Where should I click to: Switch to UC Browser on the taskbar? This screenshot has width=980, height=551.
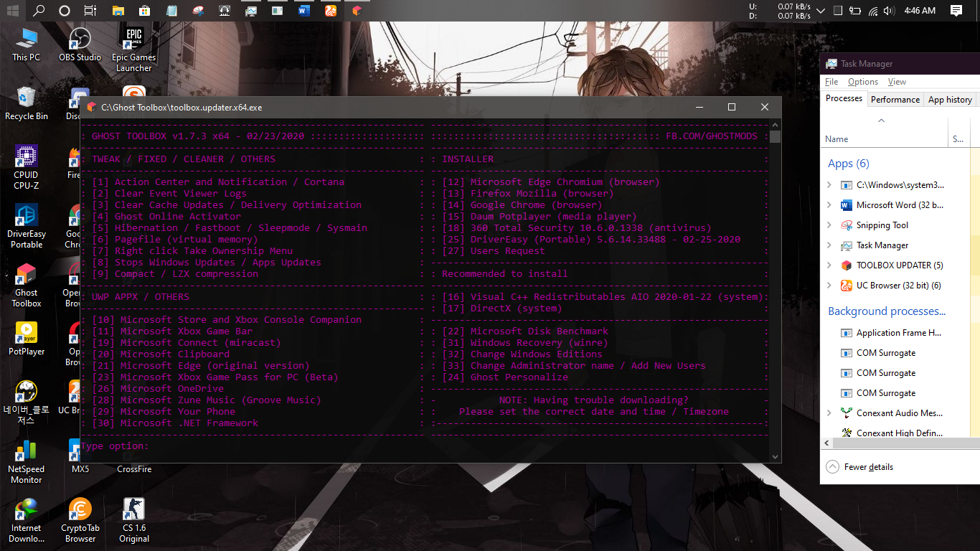tap(330, 11)
